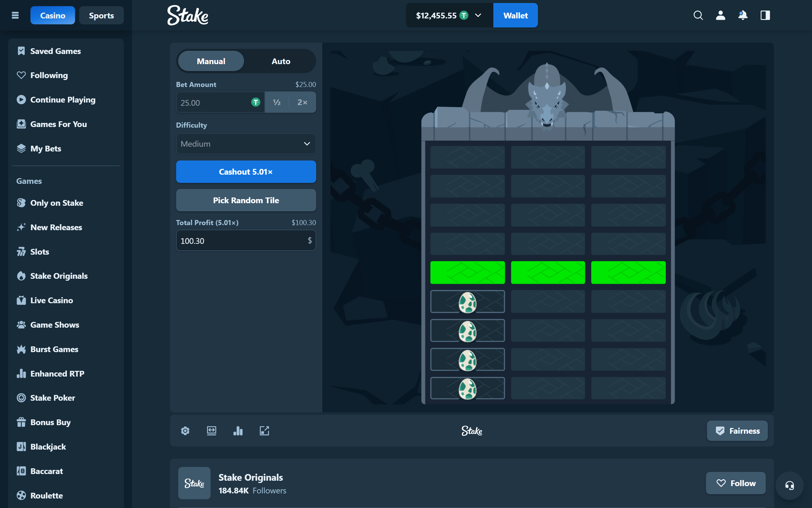Image resolution: width=812 pixels, height=508 pixels.
Task: Click the Games For You icon
Action: [21, 124]
